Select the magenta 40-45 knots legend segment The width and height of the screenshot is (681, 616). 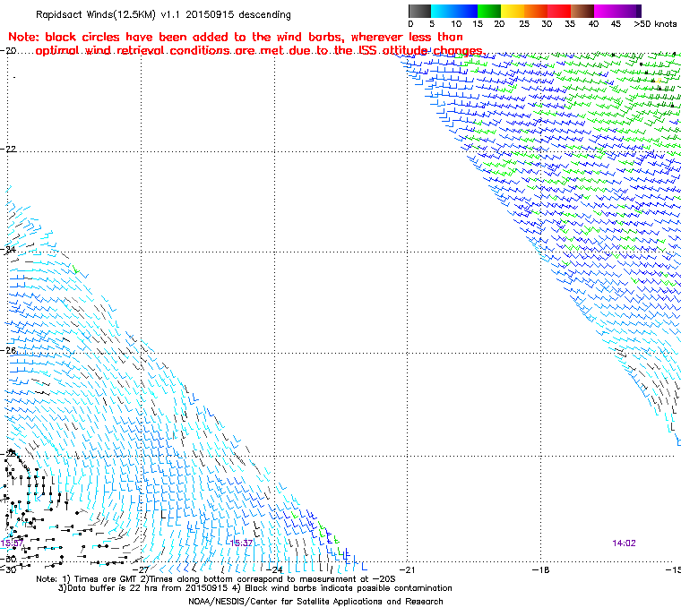click(606, 12)
